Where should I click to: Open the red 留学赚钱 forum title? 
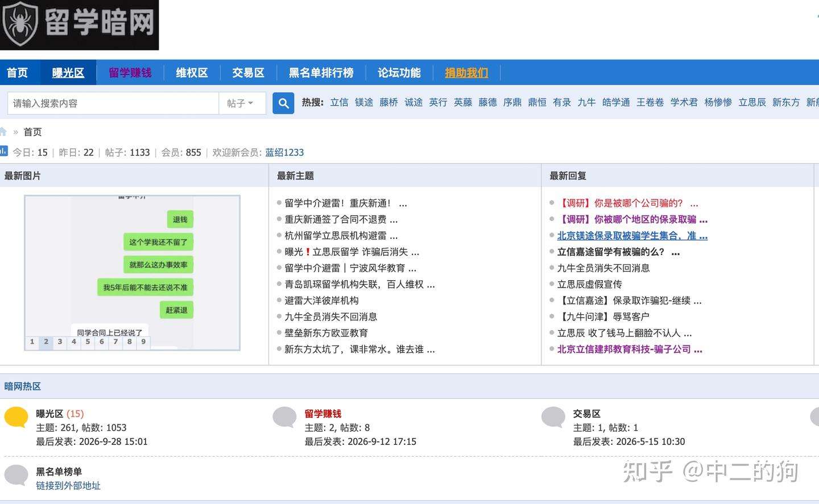[322, 414]
